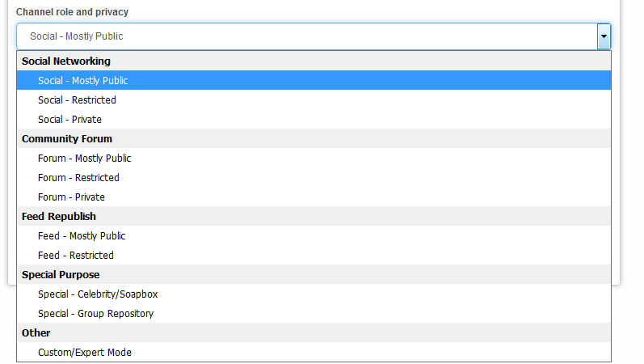This screenshot has width=644, height=364.
Task: Click the Channel role and privacy combo box
Action: (x=307, y=36)
